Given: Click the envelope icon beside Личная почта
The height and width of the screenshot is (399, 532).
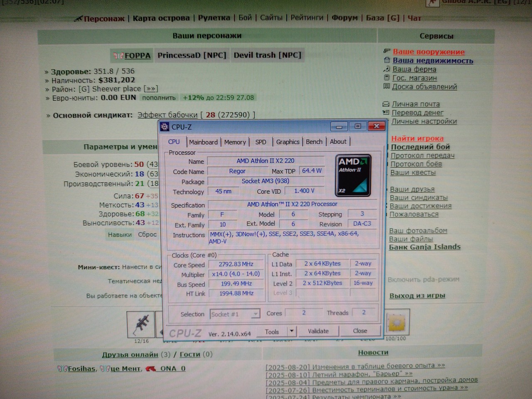Looking at the screenshot, I should pyautogui.click(x=385, y=104).
